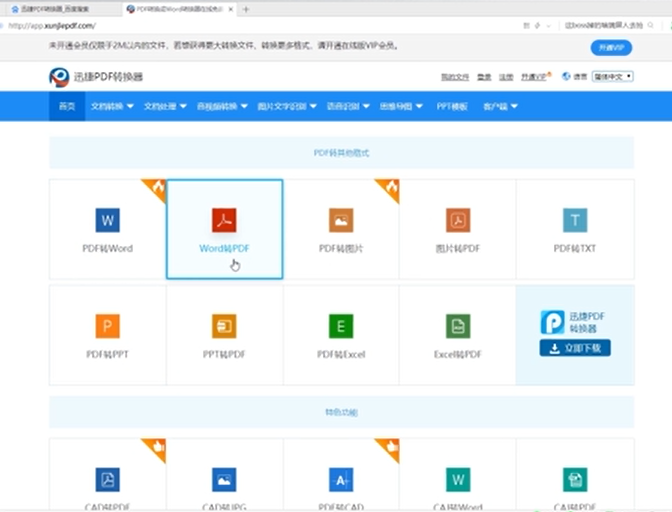Select the red Word转PDF icon
The width and height of the screenshot is (672, 512).
(x=224, y=220)
